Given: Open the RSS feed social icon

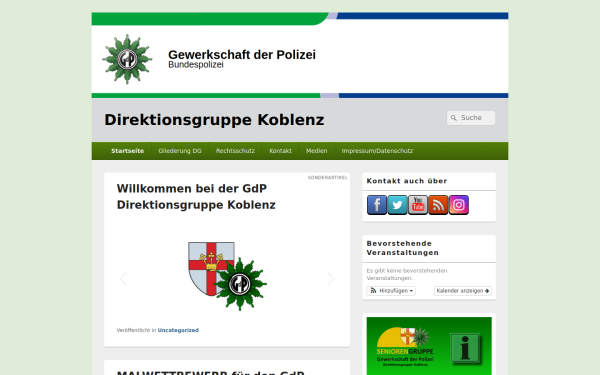Looking at the screenshot, I should pyautogui.click(x=438, y=205).
